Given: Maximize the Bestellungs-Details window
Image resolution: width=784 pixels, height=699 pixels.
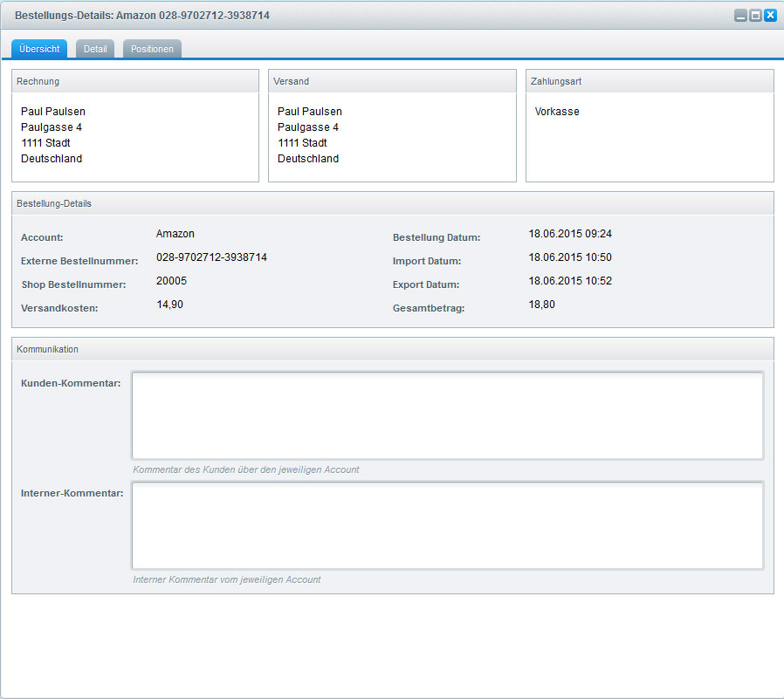Looking at the screenshot, I should (x=755, y=16).
